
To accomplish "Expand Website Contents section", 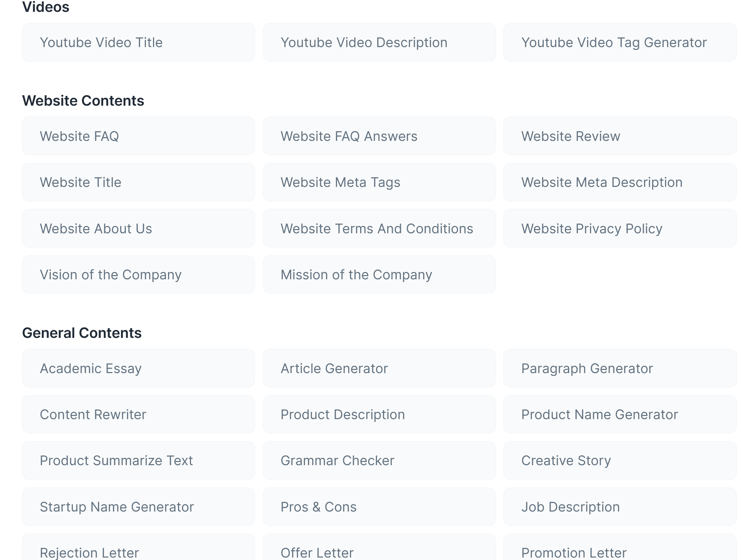I will (85, 100).
